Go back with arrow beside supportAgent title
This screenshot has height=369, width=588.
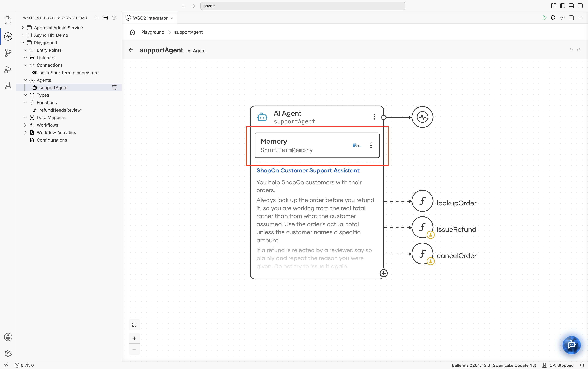pyautogui.click(x=131, y=50)
